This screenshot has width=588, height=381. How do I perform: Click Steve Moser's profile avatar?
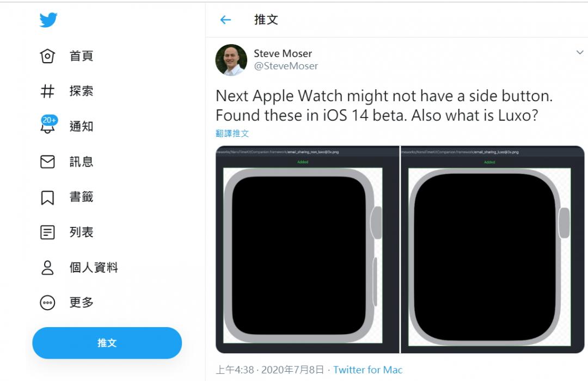coord(231,60)
